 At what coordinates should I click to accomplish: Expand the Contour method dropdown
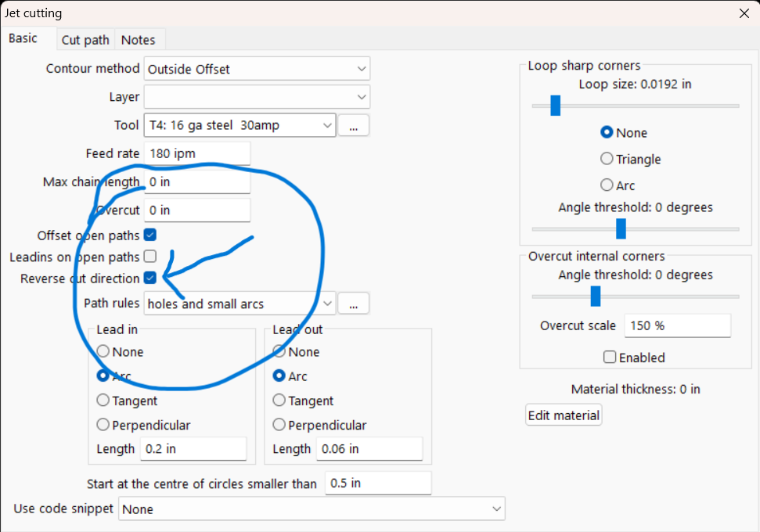(x=257, y=69)
